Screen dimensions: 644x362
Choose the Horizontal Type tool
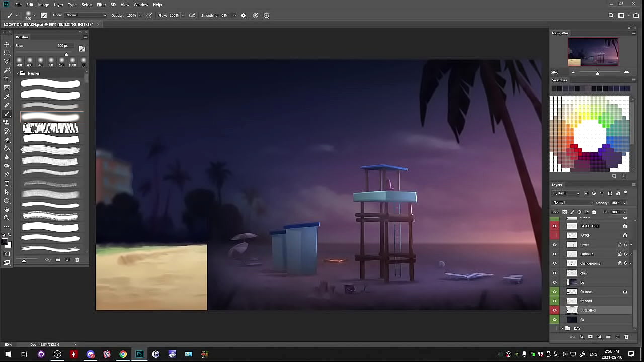pos(7,184)
